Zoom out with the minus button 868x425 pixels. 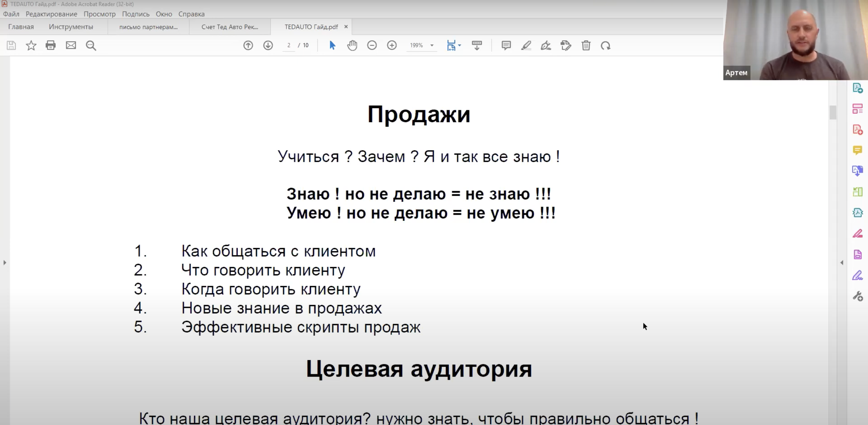[372, 45]
